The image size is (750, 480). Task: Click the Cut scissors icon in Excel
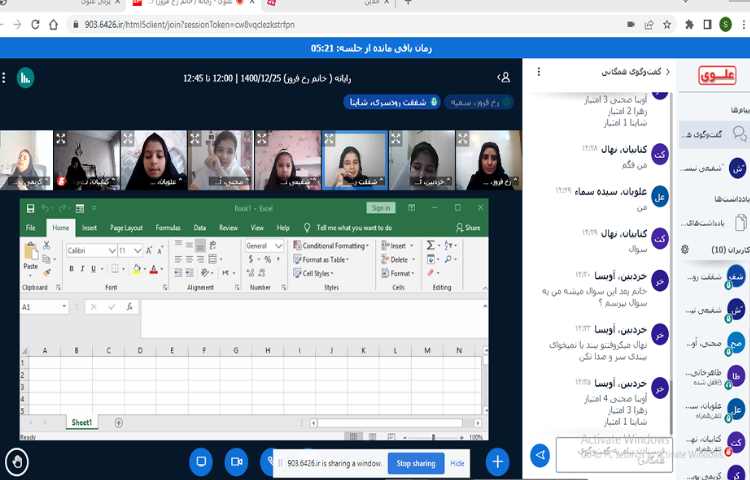click(x=46, y=245)
